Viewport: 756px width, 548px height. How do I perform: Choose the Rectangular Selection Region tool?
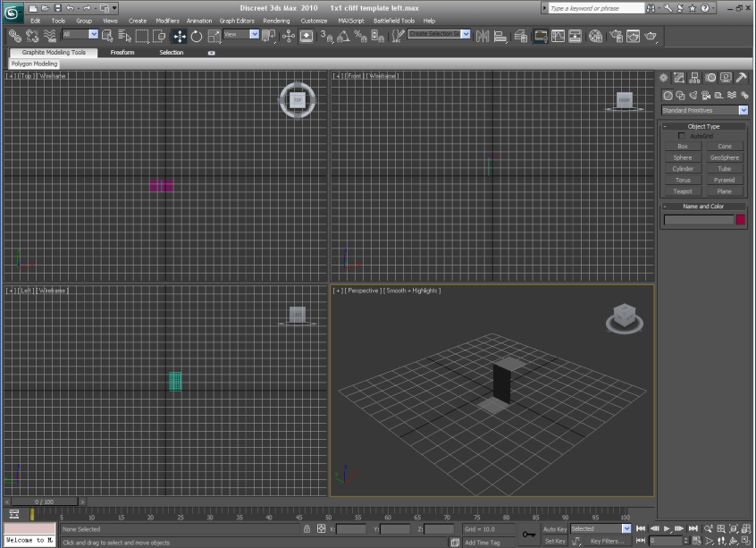(x=142, y=36)
